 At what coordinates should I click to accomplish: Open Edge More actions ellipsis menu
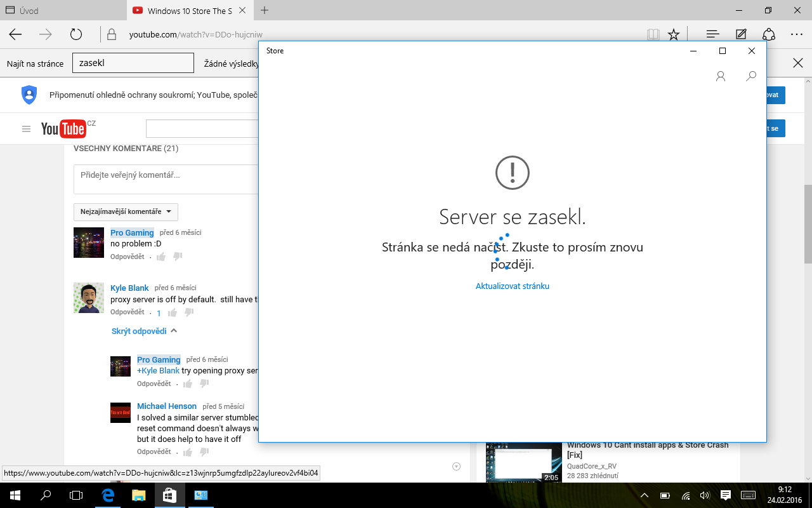(x=797, y=35)
